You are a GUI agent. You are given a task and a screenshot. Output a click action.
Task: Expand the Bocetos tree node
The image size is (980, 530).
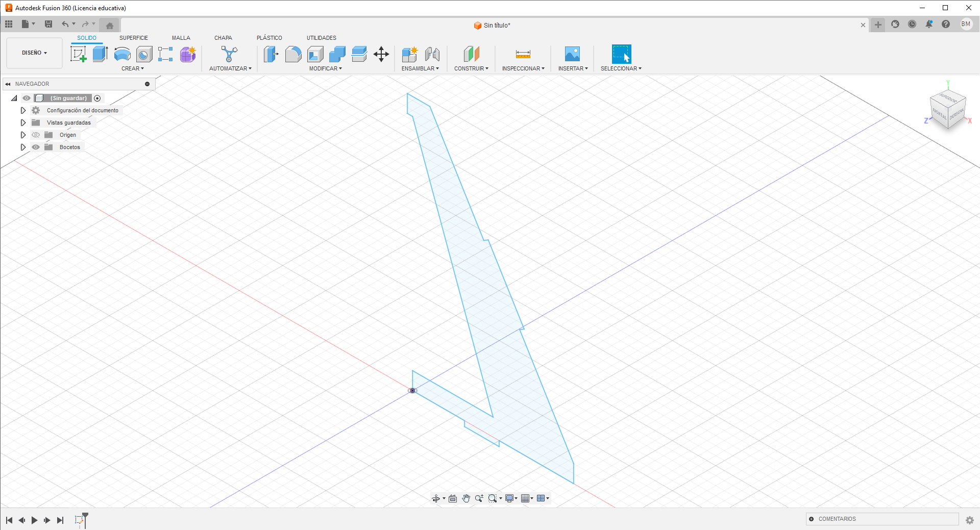(x=23, y=147)
